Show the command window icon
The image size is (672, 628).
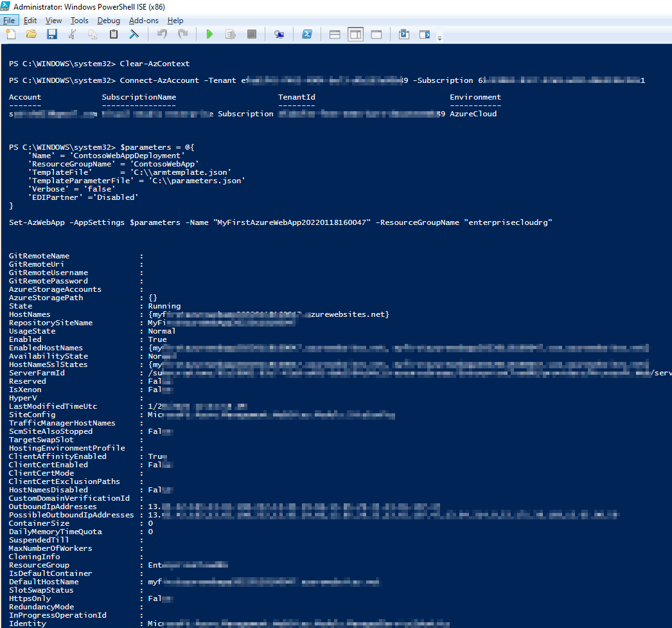[x=403, y=34]
